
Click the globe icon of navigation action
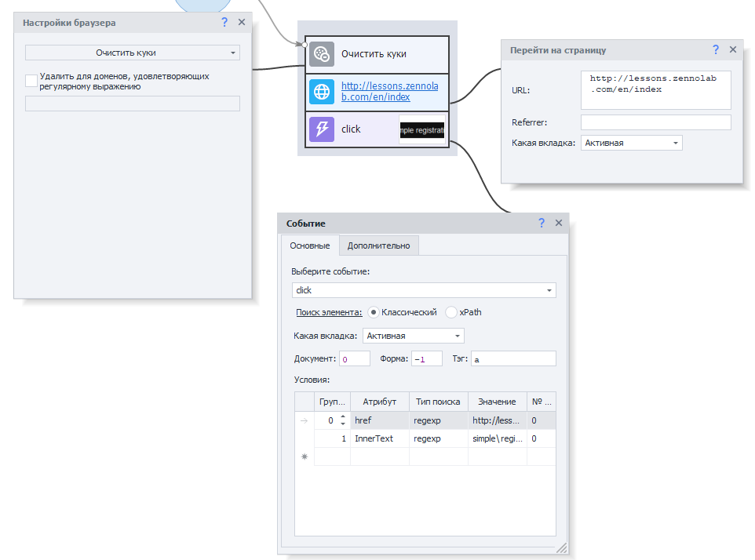click(x=322, y=92)
